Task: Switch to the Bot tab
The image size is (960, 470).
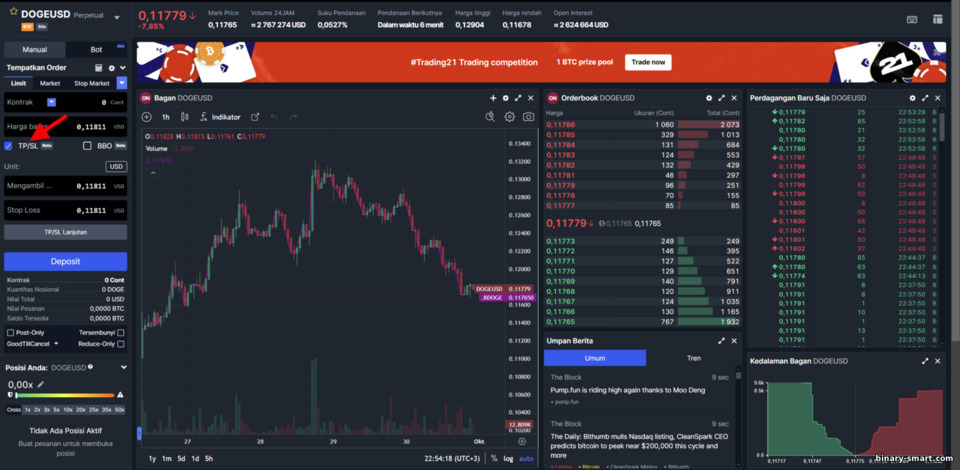Action: [97, 50]
